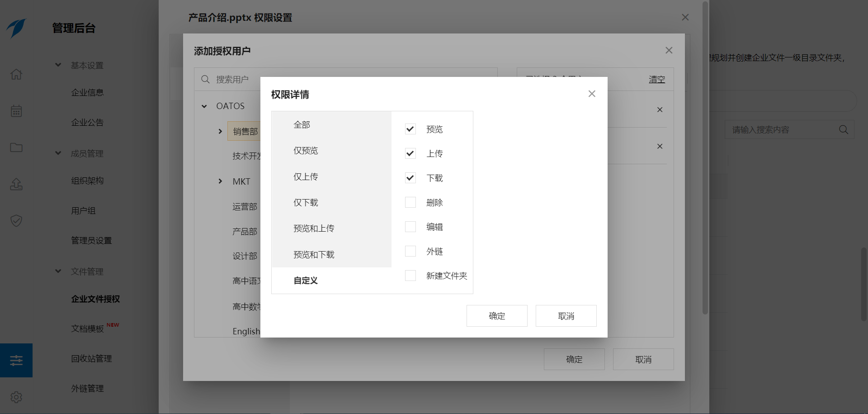
Task: Click the search magnifier icon at right
Action: click(x=843, y=130)
